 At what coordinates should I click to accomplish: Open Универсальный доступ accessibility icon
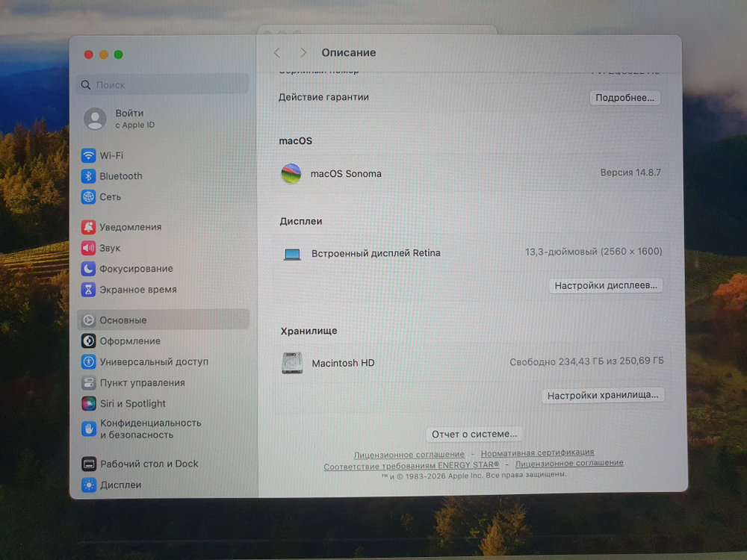click(x=88, y=362)
